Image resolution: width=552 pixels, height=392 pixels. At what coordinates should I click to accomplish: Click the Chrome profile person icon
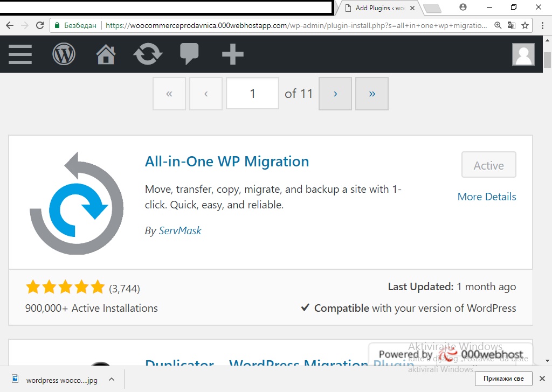(x=463, y=7)
